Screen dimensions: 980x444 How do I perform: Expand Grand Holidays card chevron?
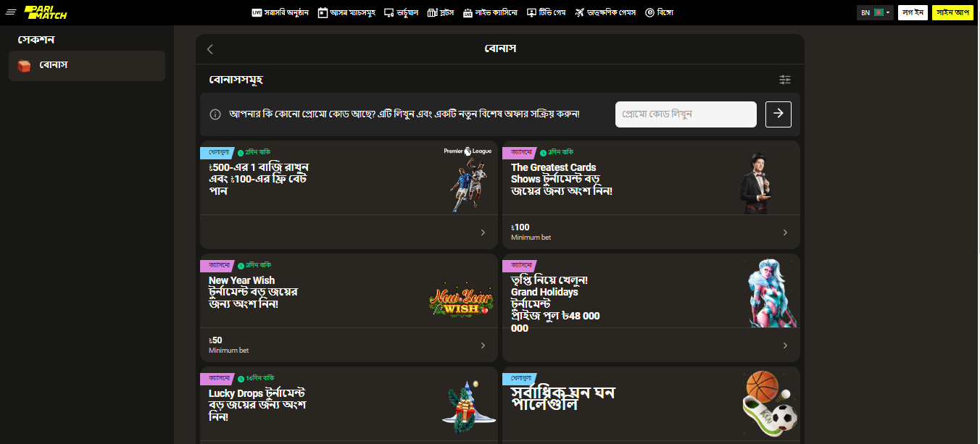point(785,345)
